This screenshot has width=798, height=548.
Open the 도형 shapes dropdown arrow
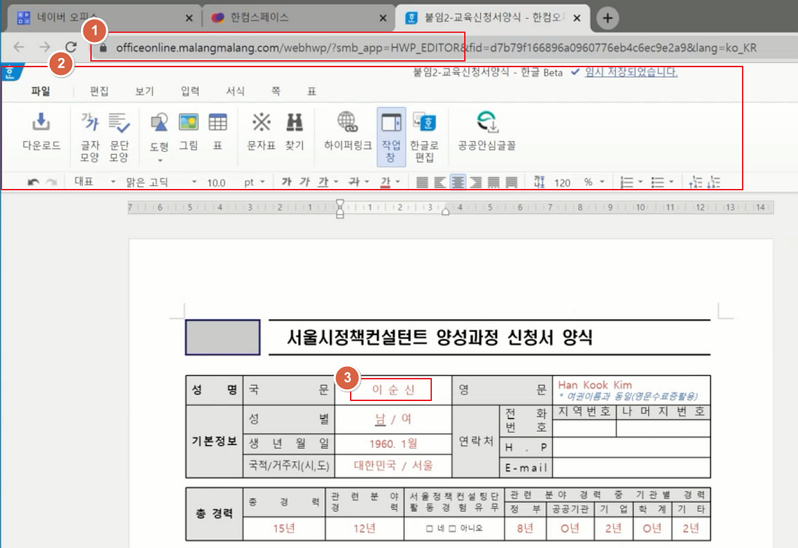160,160
